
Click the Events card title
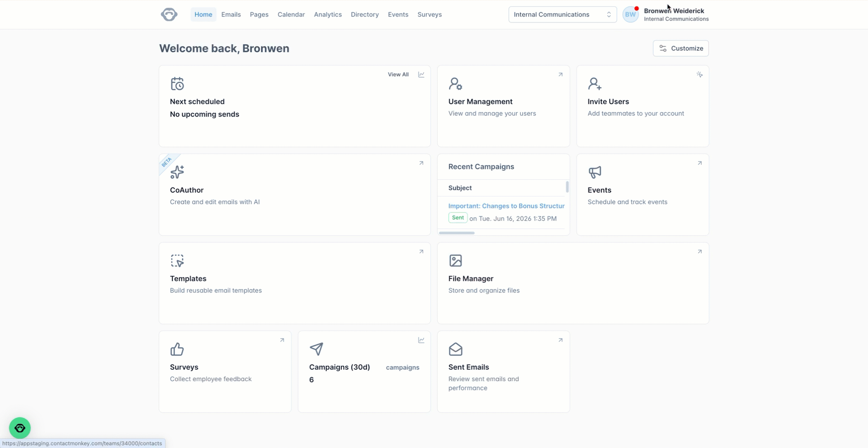click(x=599, y=190)
